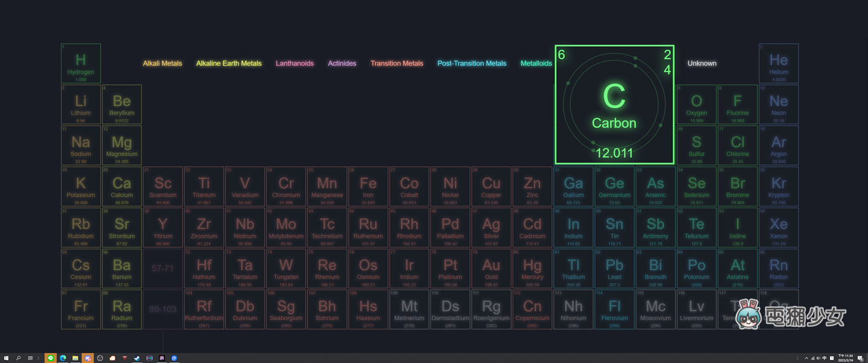Toggle the Alkali Metals highlight
This screenshot has height=363, width=868.
tap(163, 63)
